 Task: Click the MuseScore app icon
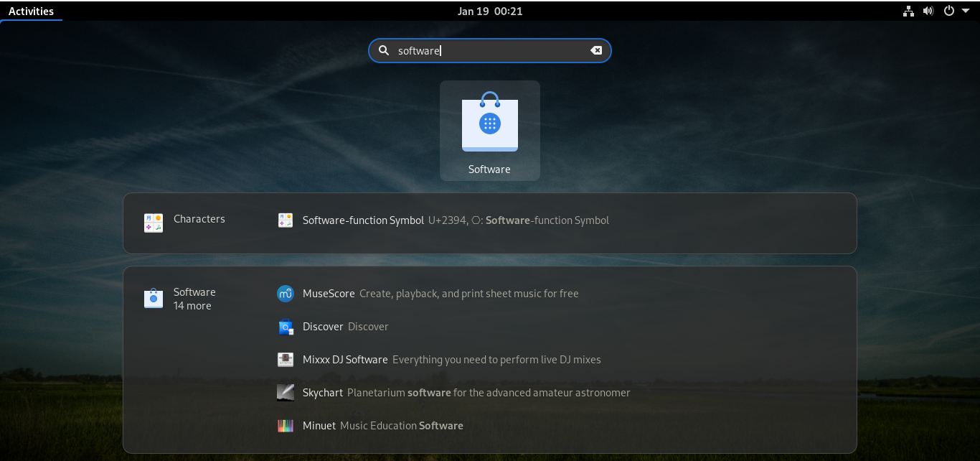pos(286,293)
